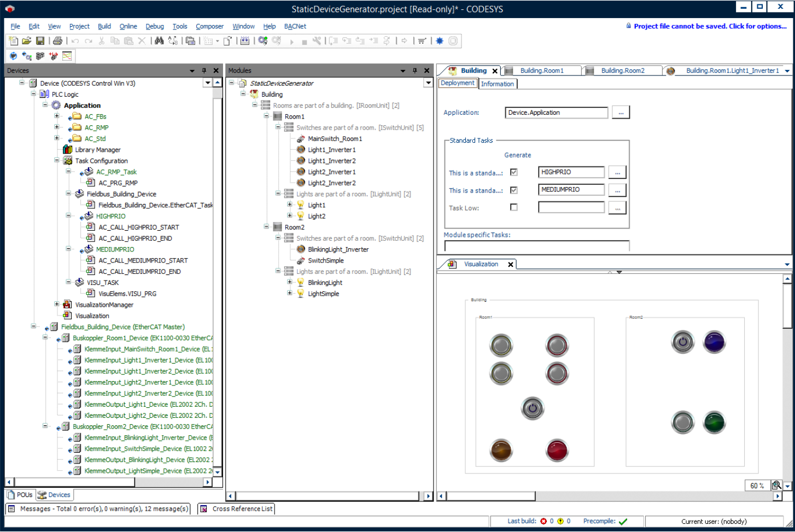Click ellipsis button next to Device.Application
The image size is (795, 532).
point(621,112)
